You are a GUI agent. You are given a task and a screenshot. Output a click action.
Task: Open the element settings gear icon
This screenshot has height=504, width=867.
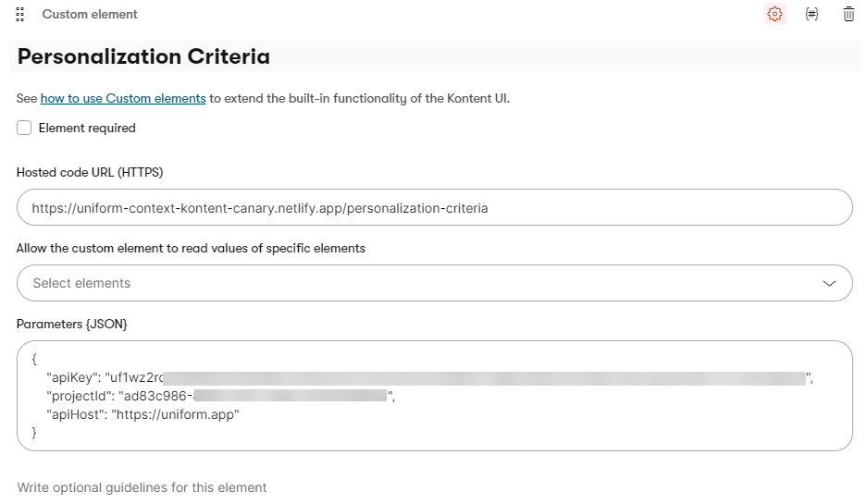pos(774,15)
